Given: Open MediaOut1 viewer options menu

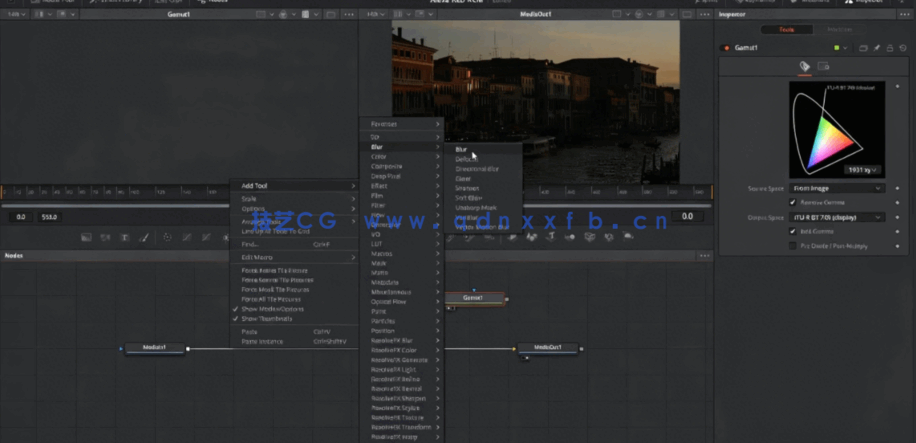Looking at the screenshot, I should pyautogui.click(x=705, y=14).
